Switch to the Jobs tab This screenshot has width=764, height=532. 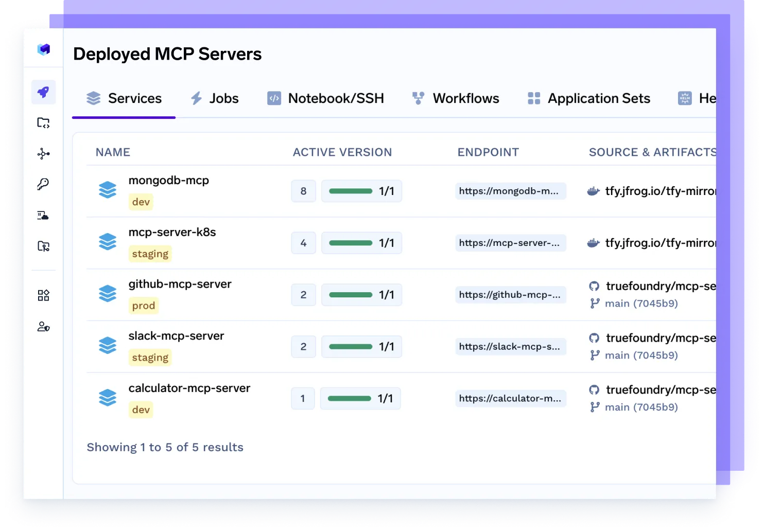[x=214, y=98]
